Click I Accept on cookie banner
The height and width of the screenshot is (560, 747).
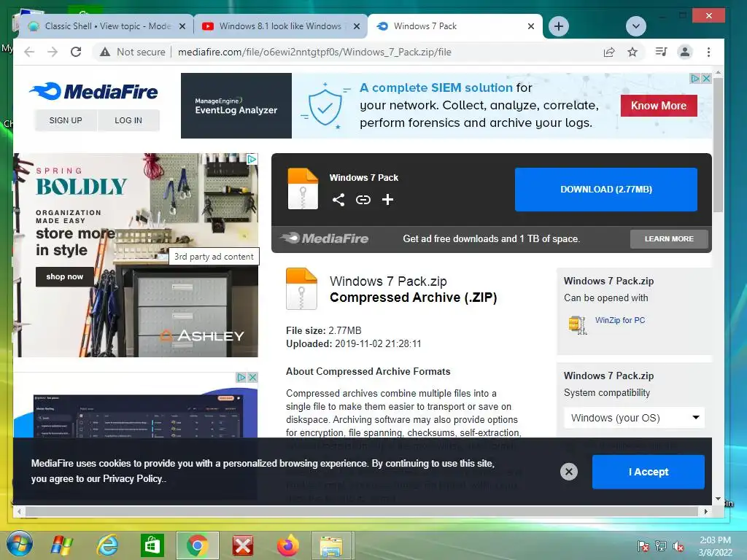pos(648,472)
